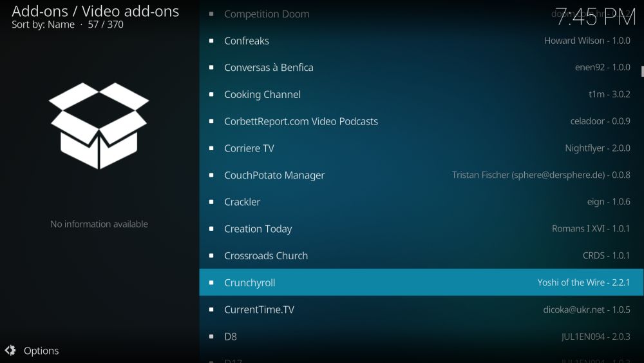This screenshot has width=644, height=363.
Task: Open the Creation Today add-on
Action: [x=258, y=229]
